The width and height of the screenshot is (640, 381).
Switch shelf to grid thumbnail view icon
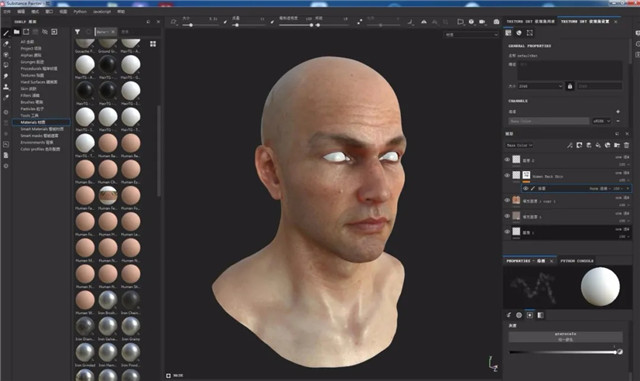click(x=153, y=44)
